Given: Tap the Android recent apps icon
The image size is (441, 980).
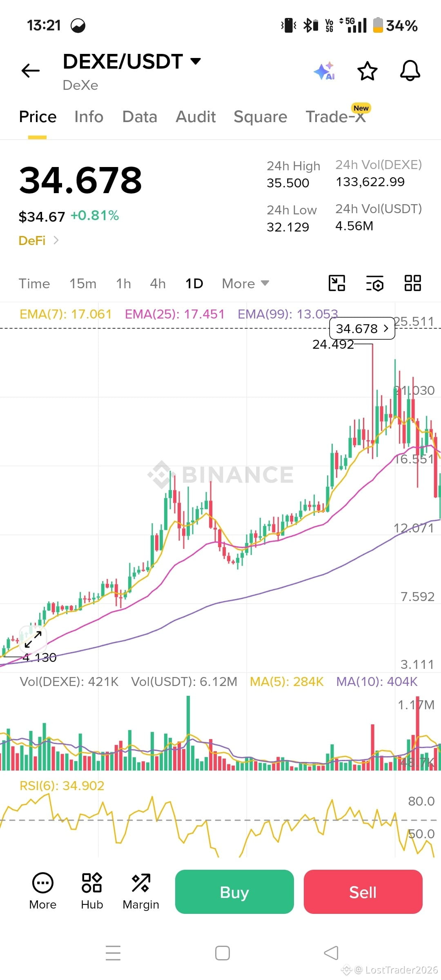Looking at the screenshot, I should pos(113,953).
